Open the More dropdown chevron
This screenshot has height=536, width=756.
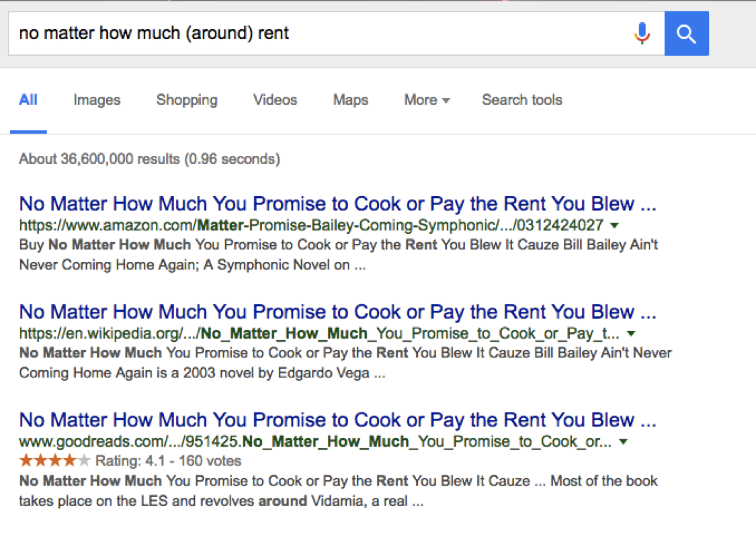446,100
